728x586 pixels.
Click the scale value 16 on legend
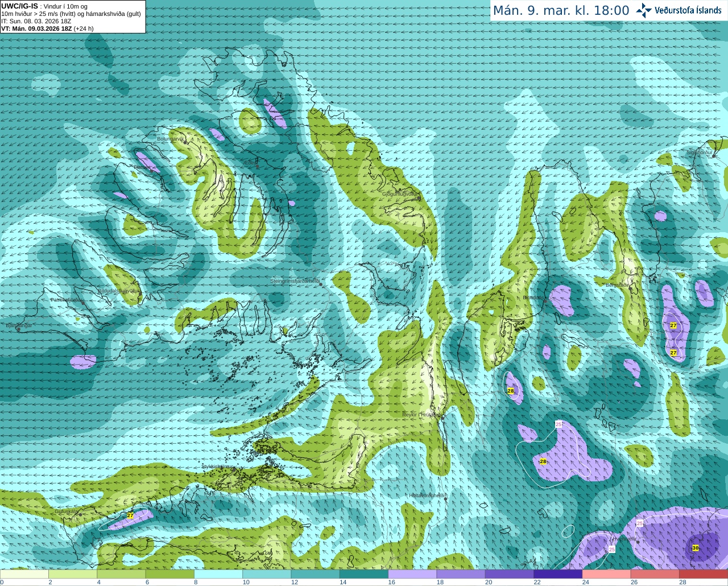[x=391, y=582]
